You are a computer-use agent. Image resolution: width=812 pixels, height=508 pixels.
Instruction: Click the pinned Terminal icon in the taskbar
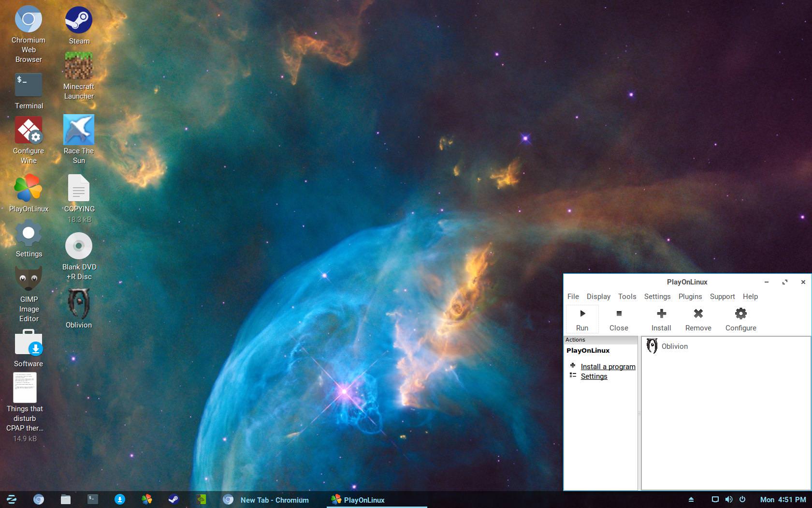(x=93, y=499)
